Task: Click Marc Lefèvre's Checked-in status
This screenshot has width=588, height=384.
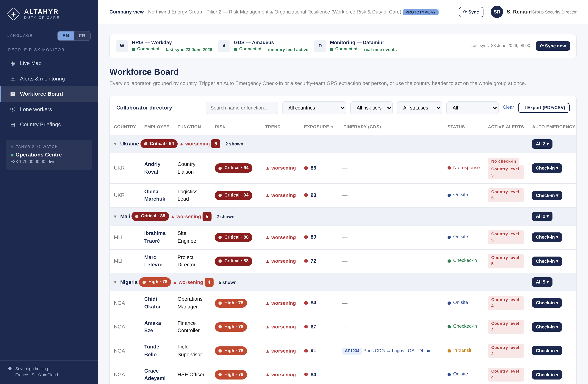Action: coord(462,260)
